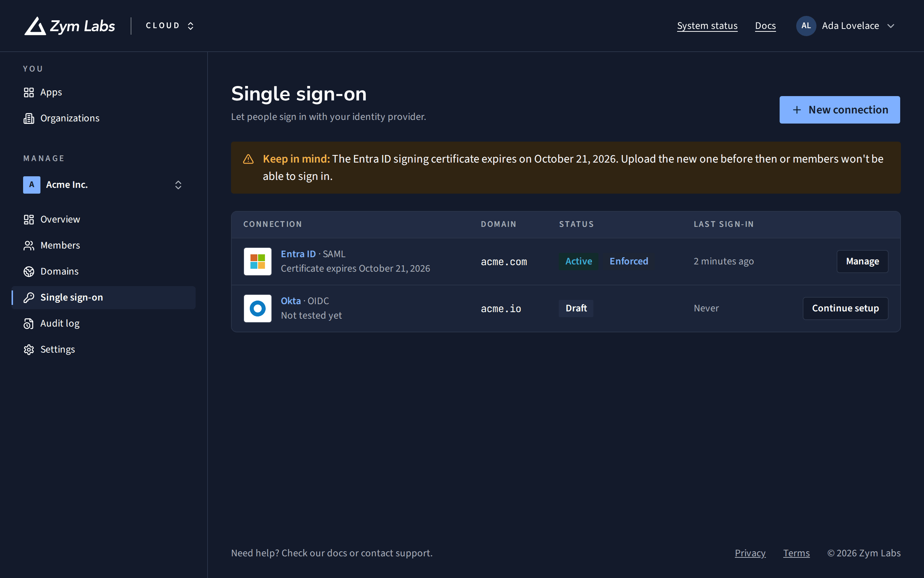Click the Enforced status badge

629,262
